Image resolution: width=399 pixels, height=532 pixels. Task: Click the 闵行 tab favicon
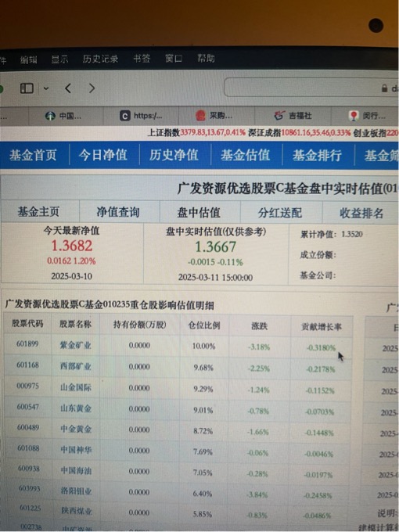(x=354, y=116)
